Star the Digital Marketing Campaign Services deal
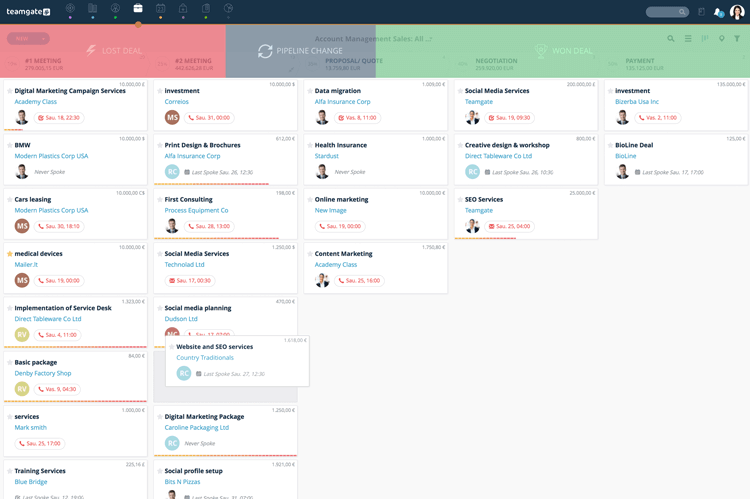The height and width of the screenshot is (499, 750). pyautogui.click(x=10, y=91)
